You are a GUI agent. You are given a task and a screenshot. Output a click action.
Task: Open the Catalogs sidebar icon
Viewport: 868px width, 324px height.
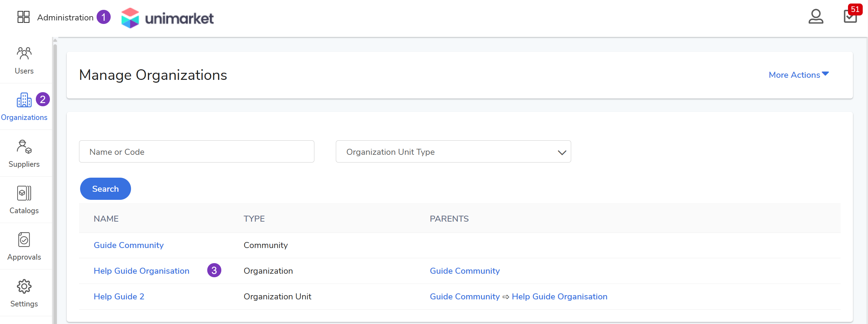(24, 193)
